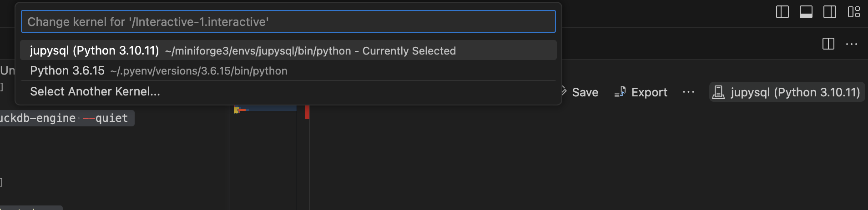The height and width of the screenshot is (210, 868).
Task: Click the miniforge3 jupysql python path text
Action: coord(258,51)
